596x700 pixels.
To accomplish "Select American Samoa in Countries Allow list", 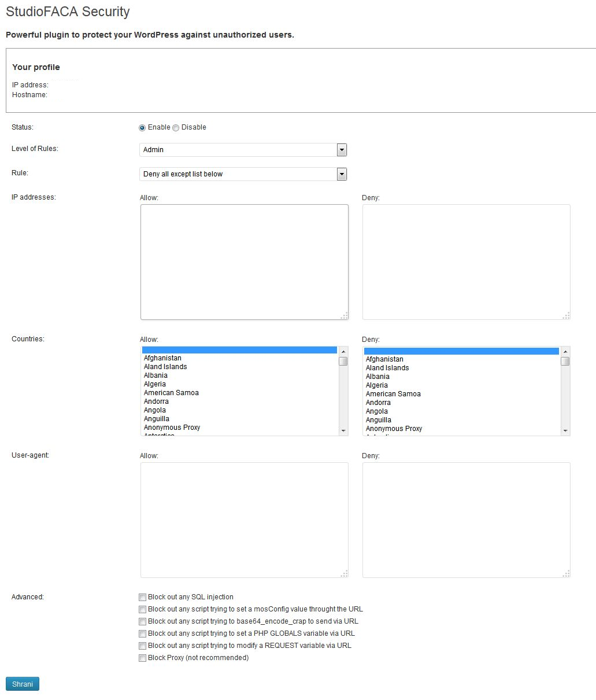I will coord(239,393).
